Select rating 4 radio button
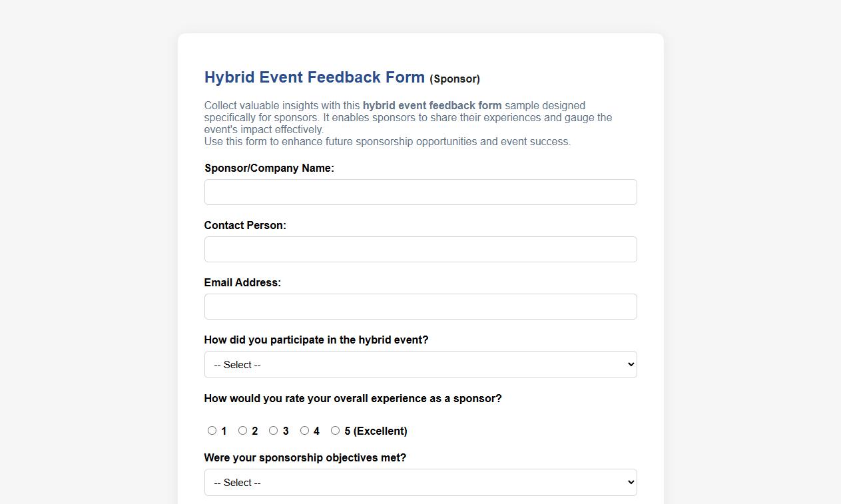 (x=304, y=430)
